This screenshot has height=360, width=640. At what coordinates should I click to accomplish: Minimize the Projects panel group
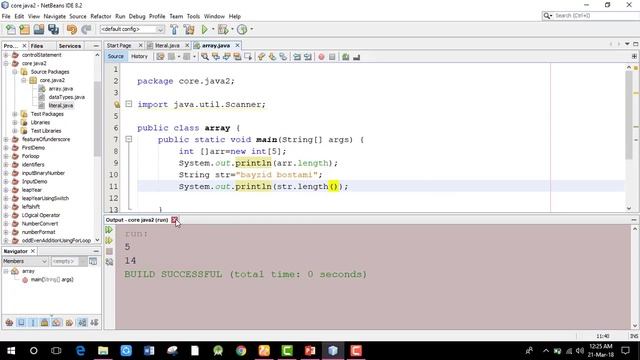(96, 46)
